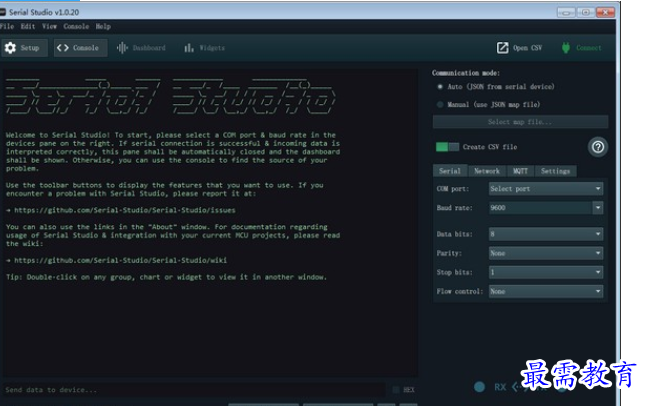Select Manual (use JSON map file) mode
Screen dimensions: 645x406
440,104
